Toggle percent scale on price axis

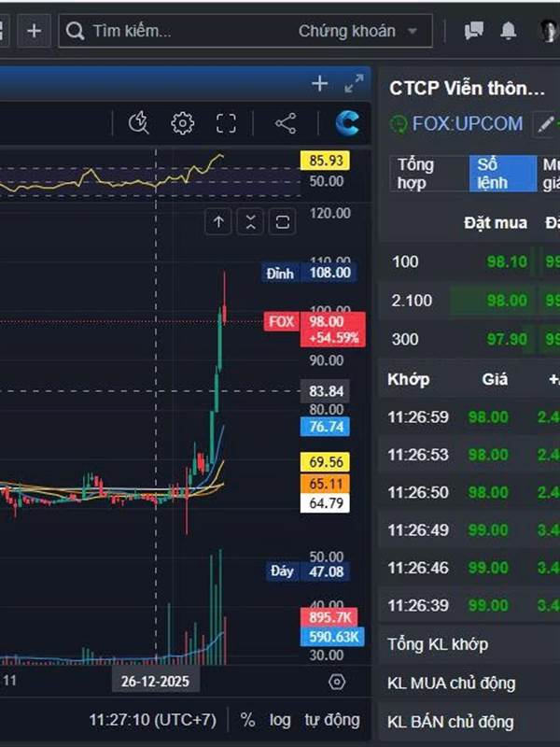pos(247,719)
